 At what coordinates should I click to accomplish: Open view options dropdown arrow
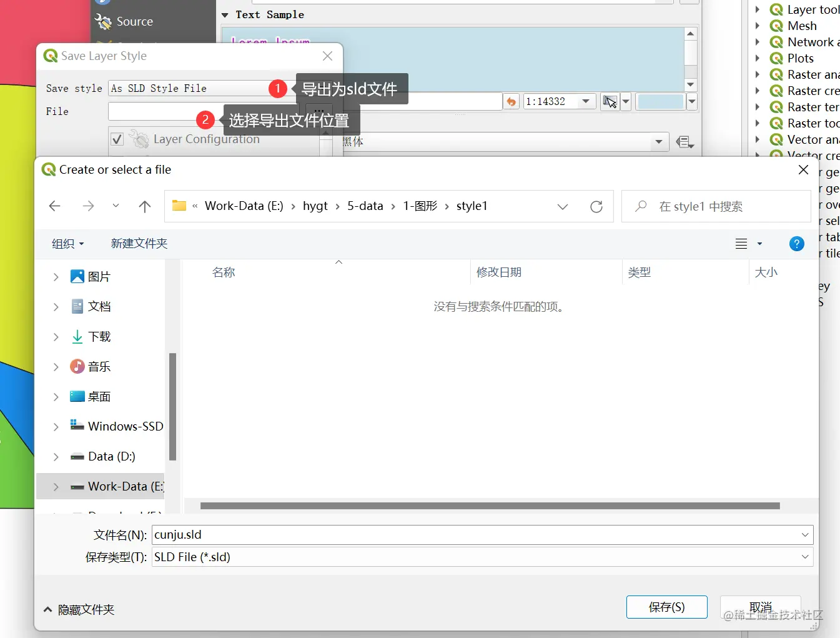(x=759, y=244)
